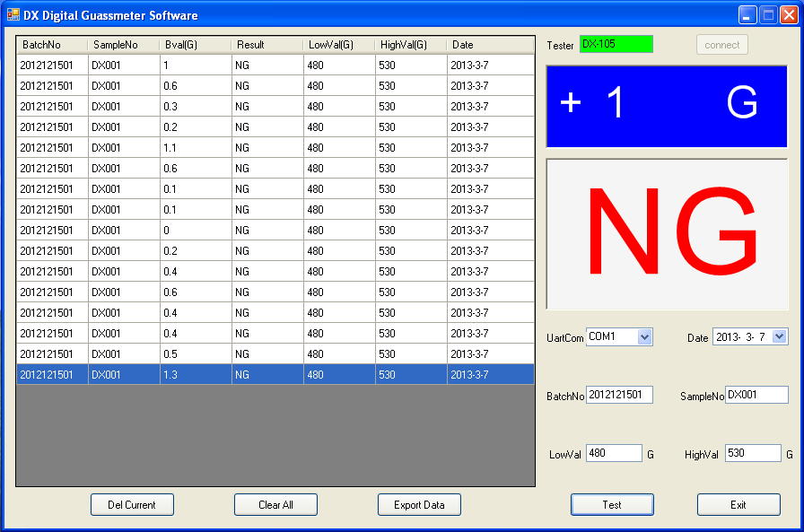Click the Bval(G) column header
This screenshot has height=532, width=804.
196,45
